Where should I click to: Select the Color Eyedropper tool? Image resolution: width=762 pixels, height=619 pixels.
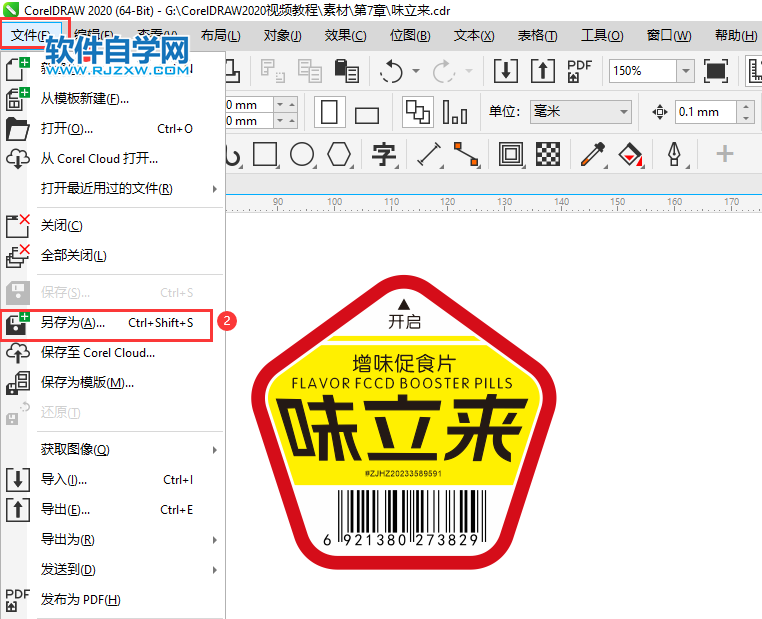pyautogui.click(x=593, y=155)
